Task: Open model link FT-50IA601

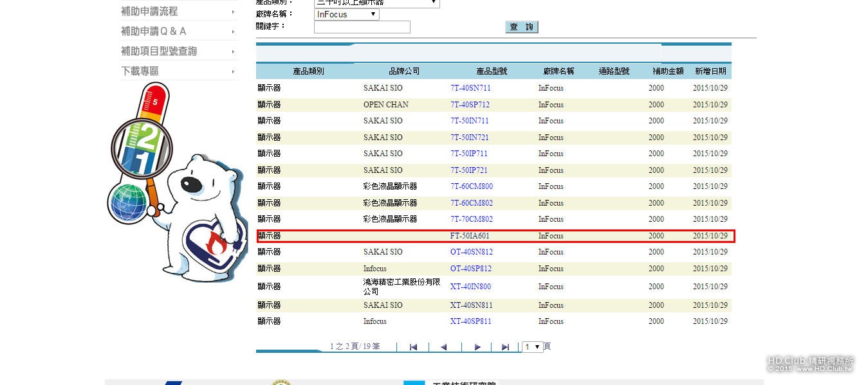Action: pos(470,236)
